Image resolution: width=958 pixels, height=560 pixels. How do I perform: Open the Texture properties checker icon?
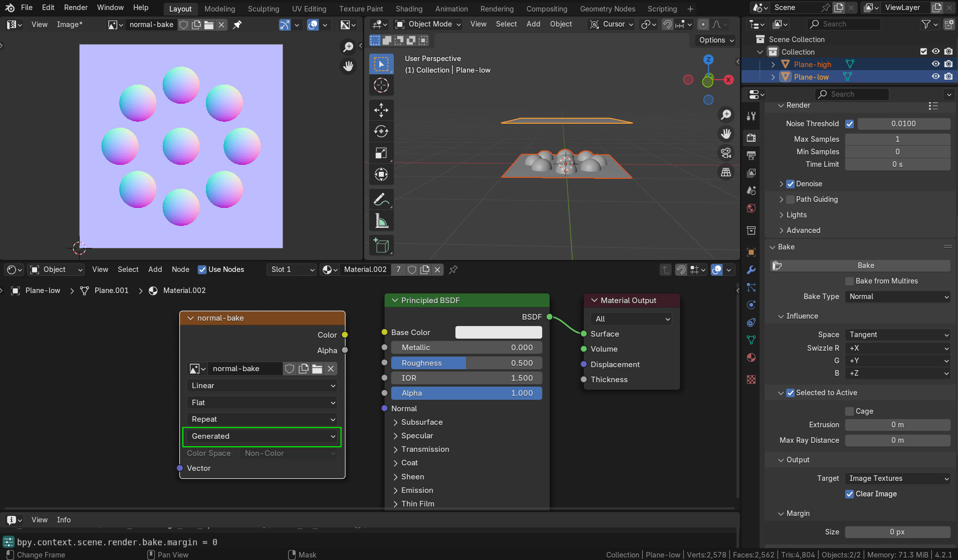751,380
